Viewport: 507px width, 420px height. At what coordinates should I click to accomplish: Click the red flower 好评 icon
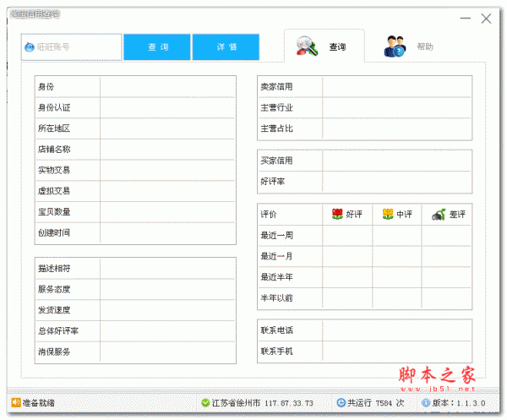[x=337, y=214]
